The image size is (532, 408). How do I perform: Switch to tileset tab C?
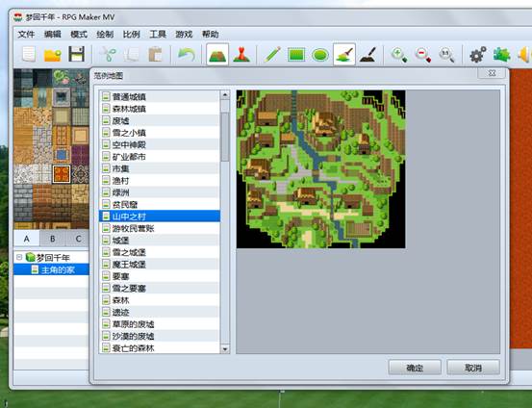tap(78, 239)
